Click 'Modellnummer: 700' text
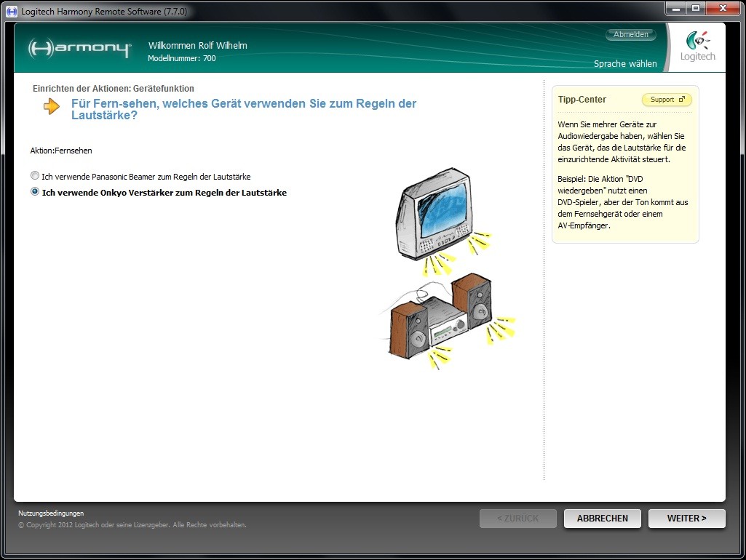 pyautogui.click(x=182, y=58)
